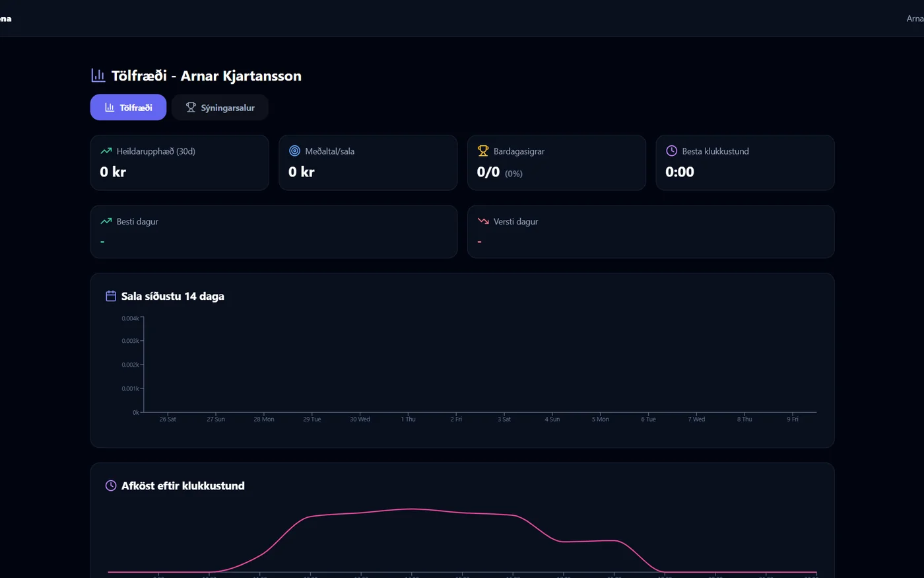Click the (0%) win percentage text
The width and height of the screenshot is (924, 578).
click(x=513, y=174)
